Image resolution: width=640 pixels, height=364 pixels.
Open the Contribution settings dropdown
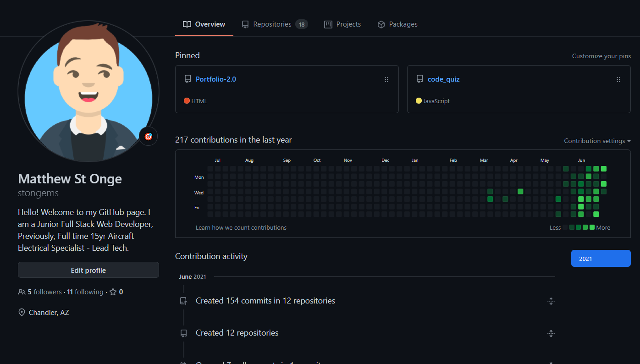[x=597, y=141]
